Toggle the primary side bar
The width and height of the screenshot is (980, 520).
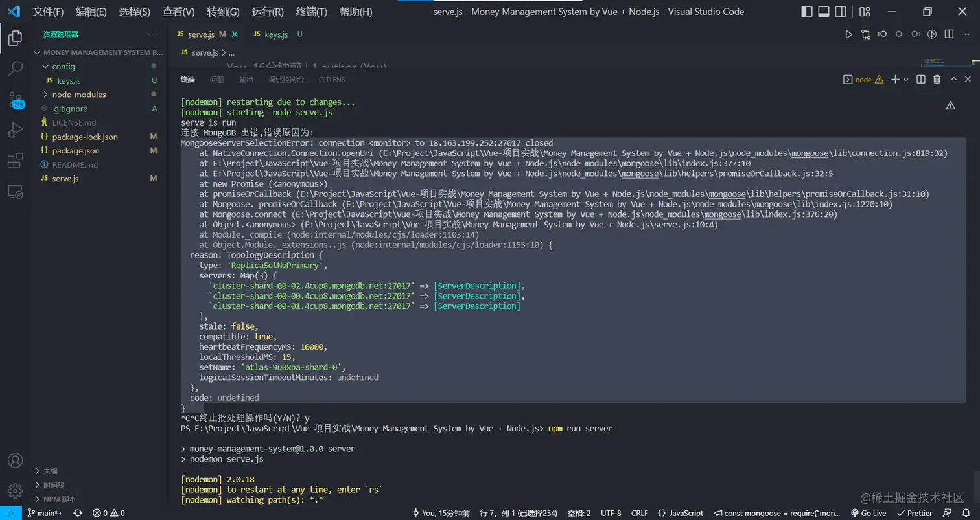tap(807, 12)
